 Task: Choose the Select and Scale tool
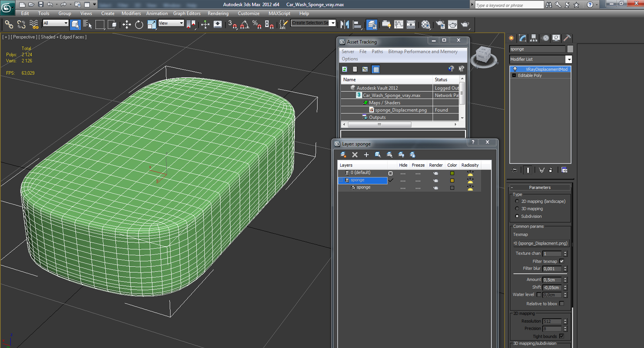151,24
